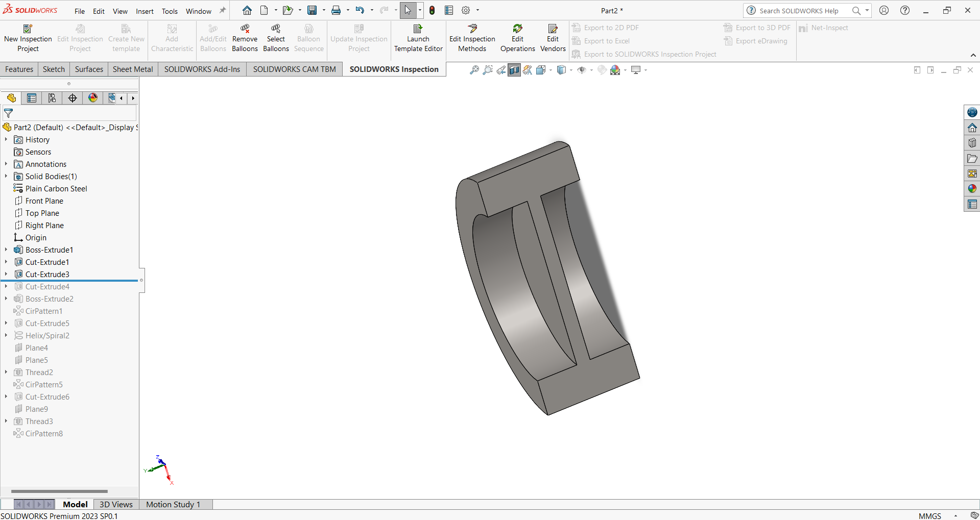Click the Search SOLIDWORKS Help field
980x520 pixels.
click(799, 11)
